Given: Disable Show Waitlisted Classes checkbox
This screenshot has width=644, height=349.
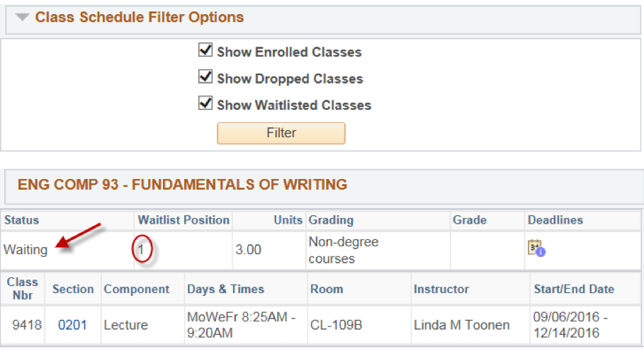Looking at the screenshot, I should (205, 103).
